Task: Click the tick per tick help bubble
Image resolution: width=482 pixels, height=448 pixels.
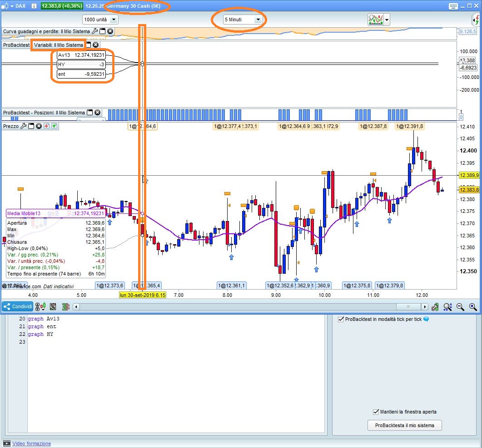Action: 426,319
